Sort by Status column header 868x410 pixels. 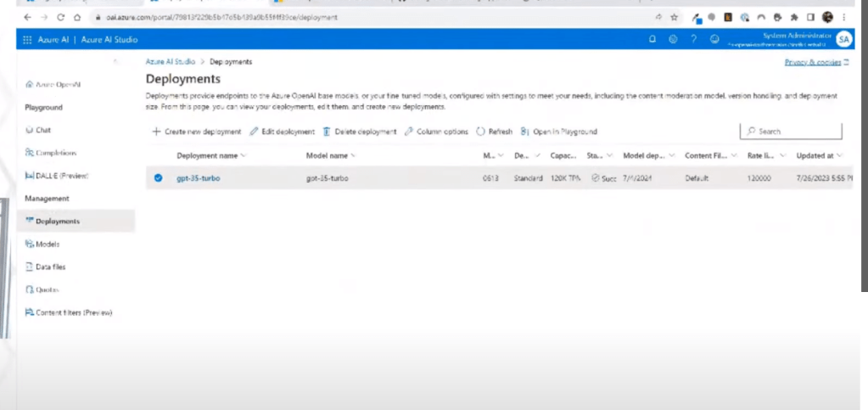tap(600, 155)
